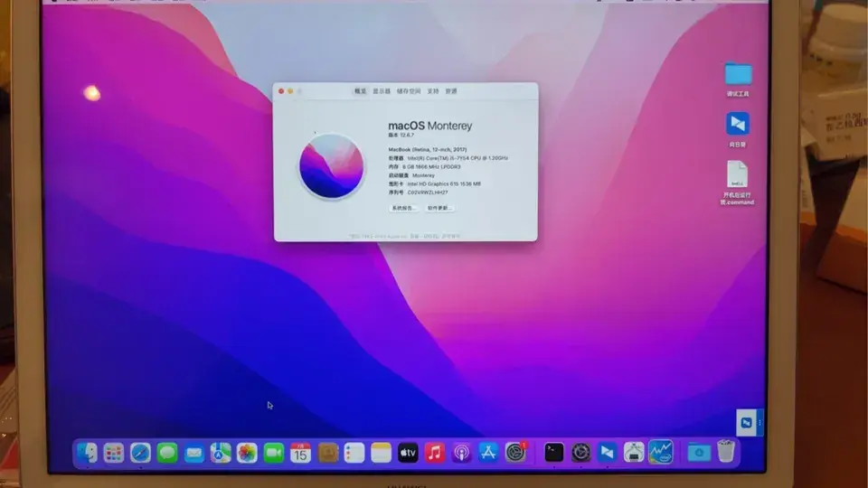Open the App Store dock icon
Viewport: 868px width, 488px height.
tap(488, 453)
